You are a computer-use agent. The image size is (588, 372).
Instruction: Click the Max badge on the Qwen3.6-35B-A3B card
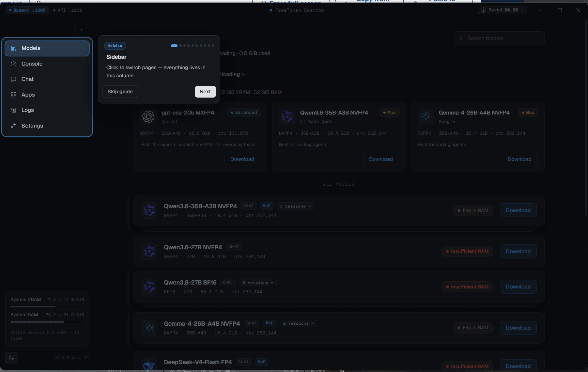389,113
